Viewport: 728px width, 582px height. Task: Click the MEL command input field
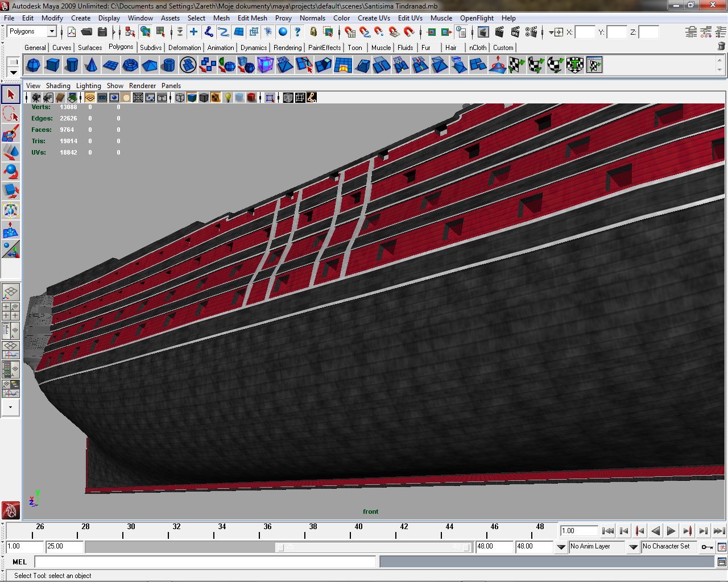(x=205, y=562)
